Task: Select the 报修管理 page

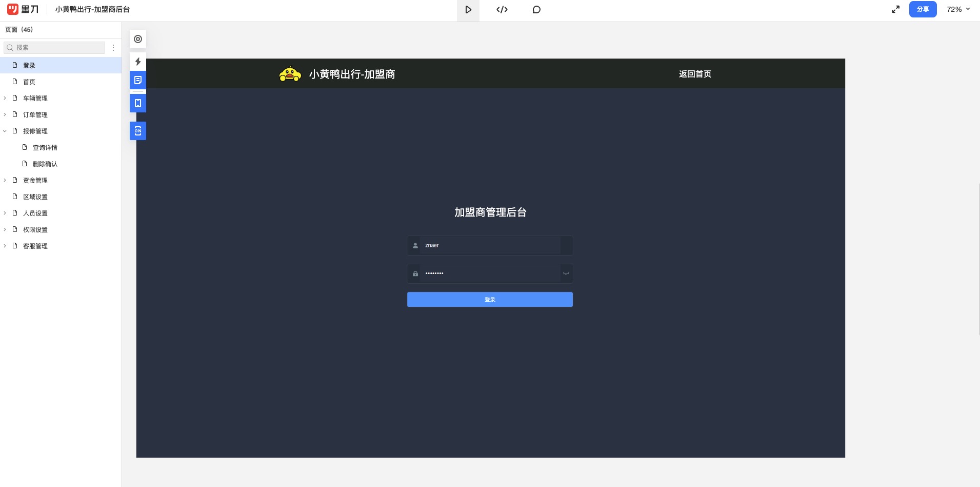Action: [x=61, y=131]
